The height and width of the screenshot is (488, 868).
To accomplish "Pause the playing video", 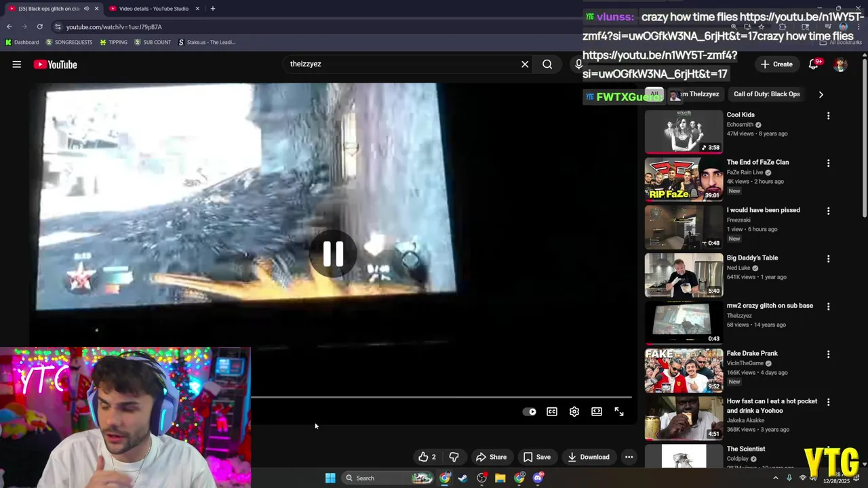I will point(333,253).
